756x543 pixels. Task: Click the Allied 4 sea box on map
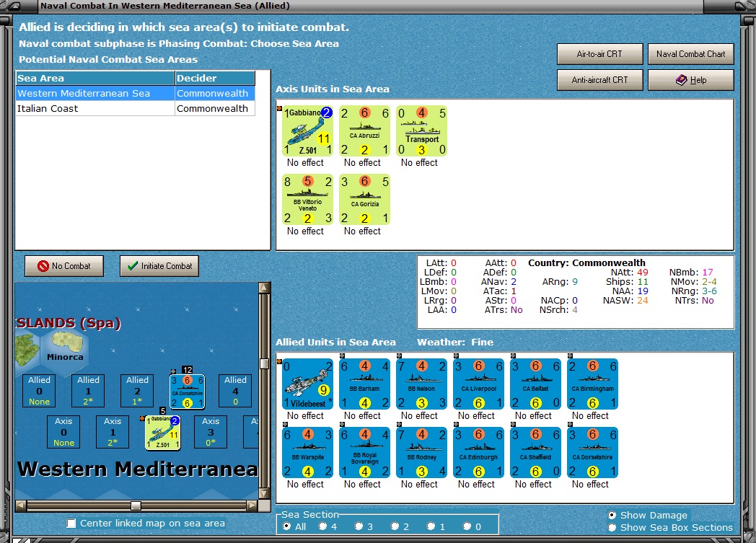[x=235, y=392]
